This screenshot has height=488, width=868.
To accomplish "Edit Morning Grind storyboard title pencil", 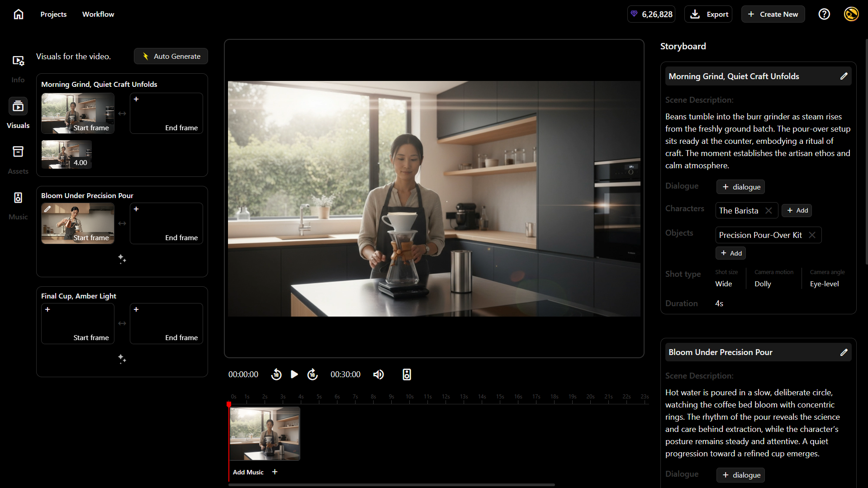I will click(844, 76).
